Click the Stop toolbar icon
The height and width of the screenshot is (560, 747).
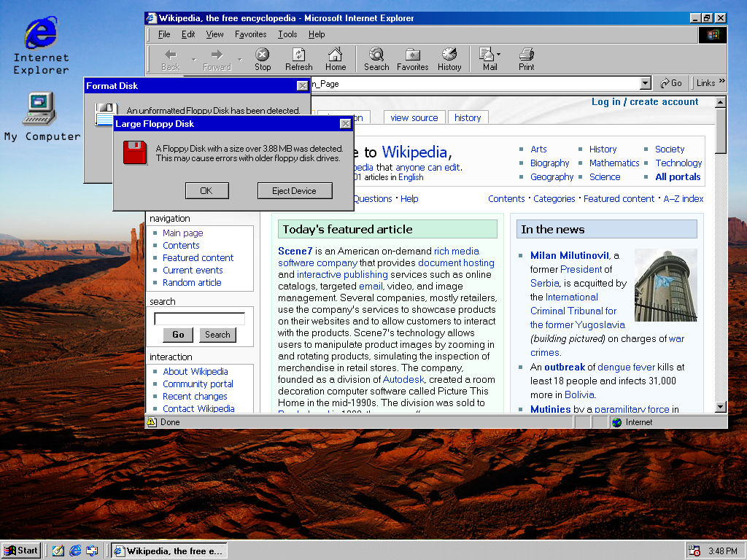pyautogui.click(x=262, y=59)
